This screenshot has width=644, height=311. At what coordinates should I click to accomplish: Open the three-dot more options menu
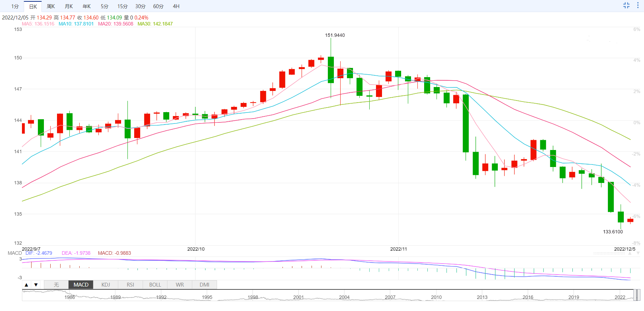pyautogui.click(x=638, y=5)
